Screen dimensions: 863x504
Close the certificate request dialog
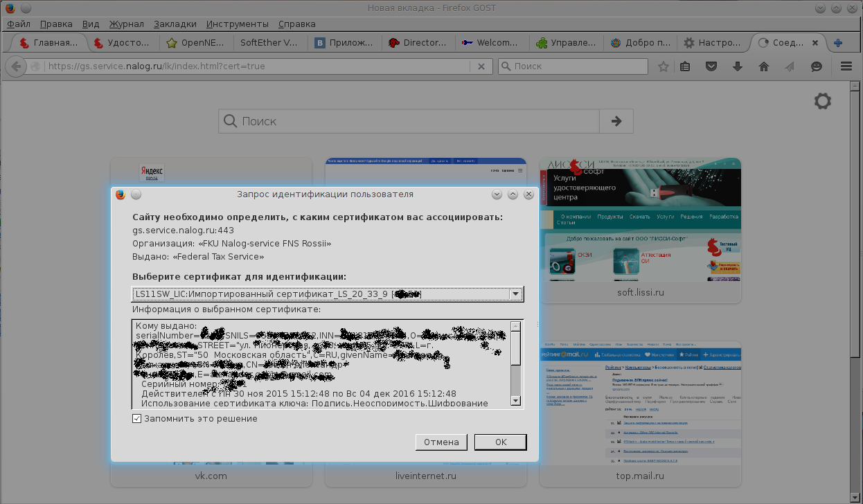pyautogui.click(x=528, y=195)
